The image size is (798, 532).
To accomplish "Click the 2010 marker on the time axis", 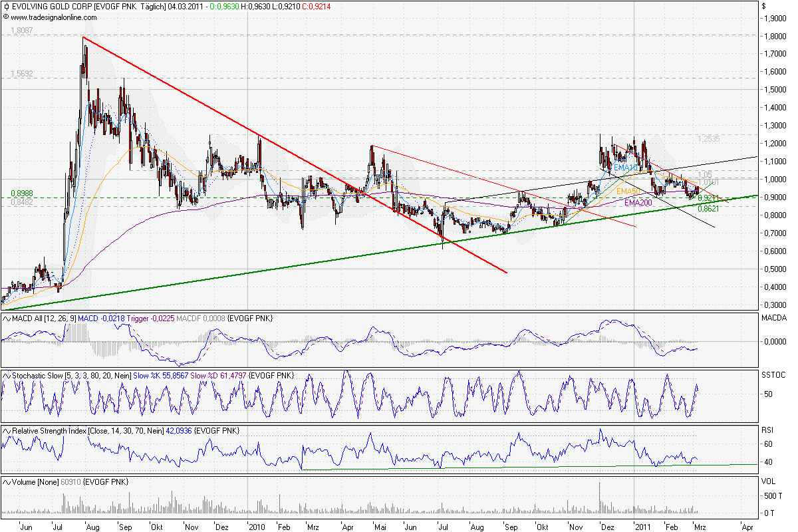I will click(255, 526).
